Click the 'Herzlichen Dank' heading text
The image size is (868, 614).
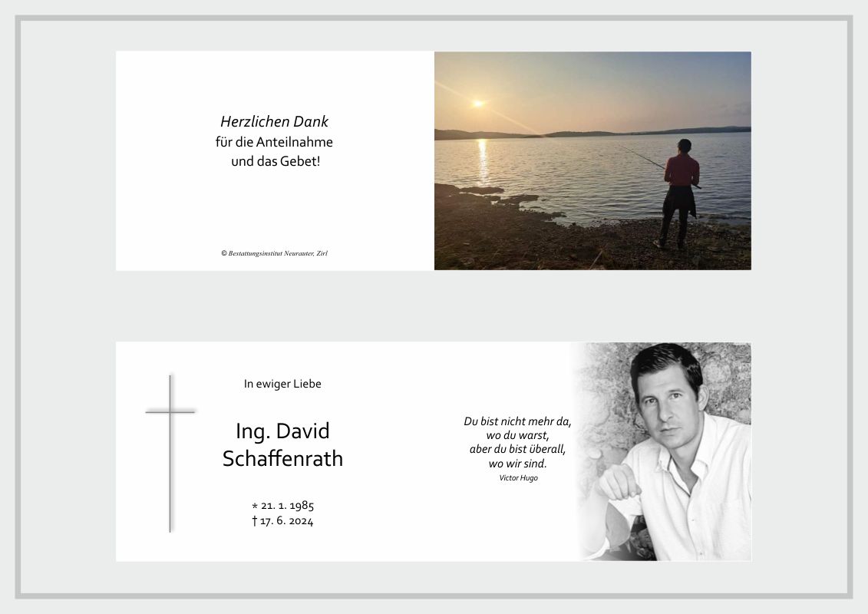[x=274, y=121]
